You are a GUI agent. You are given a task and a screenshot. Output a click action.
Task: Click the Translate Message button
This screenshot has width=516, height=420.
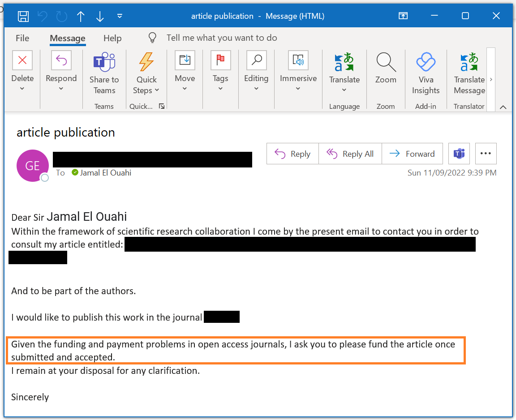[469, 73]
